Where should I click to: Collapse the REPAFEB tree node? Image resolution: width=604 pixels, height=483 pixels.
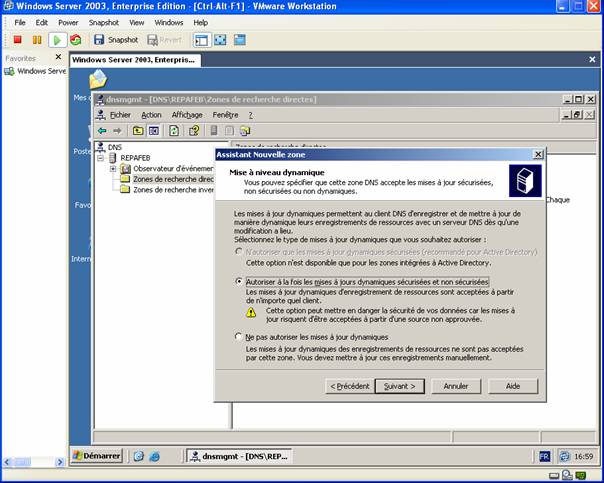click(101, 158)
